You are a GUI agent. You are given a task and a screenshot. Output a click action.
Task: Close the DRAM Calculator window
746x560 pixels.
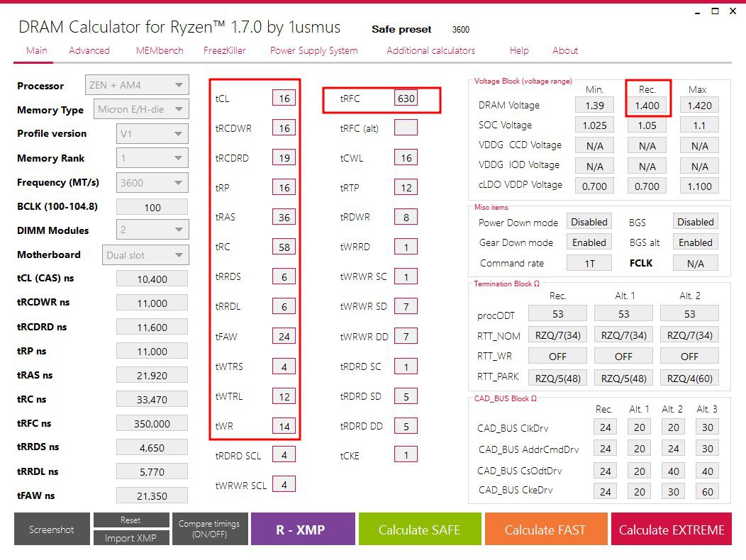[733, 11]
